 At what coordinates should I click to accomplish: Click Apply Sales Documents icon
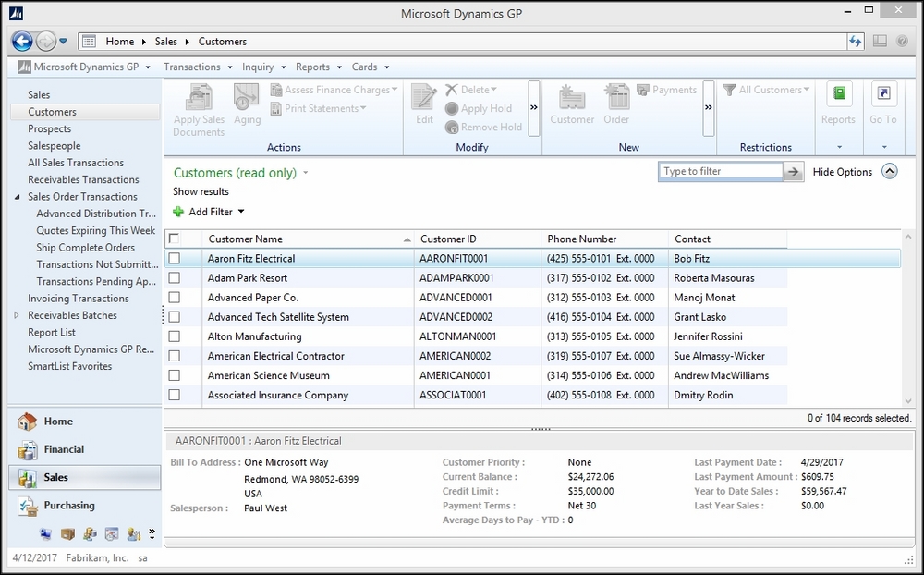pos(200,97)
